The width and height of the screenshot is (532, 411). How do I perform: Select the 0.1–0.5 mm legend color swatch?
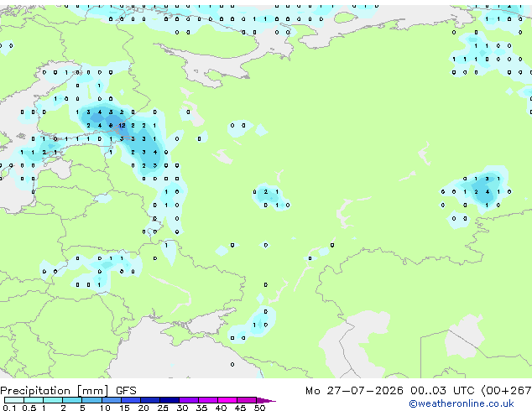(x=14, y=400)
